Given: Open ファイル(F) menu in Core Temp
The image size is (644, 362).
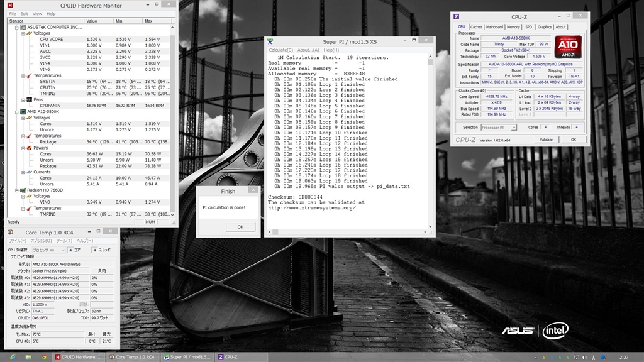Looking at the screenshot, I should pos(17,241).
